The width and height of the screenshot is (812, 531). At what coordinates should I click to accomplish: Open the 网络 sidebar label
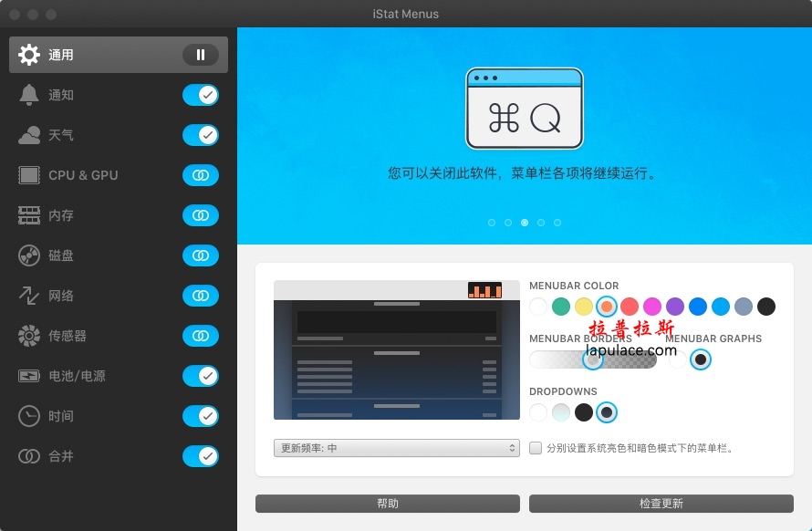tap(61, 296)
